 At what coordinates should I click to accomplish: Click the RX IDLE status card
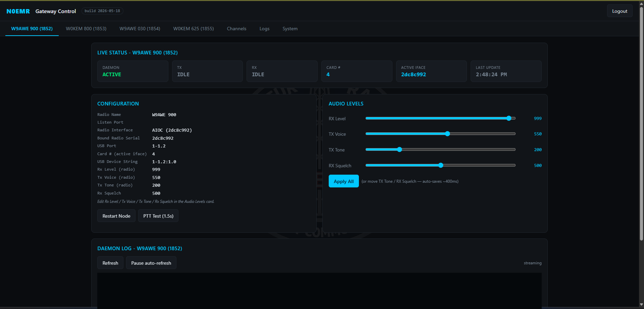pos(282,71)
